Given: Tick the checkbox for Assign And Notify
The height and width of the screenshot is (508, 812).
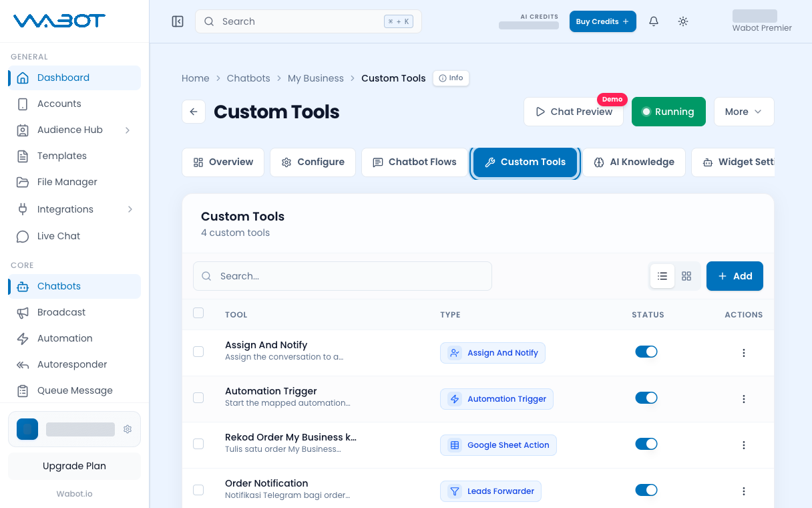Looking at the screenshot, I should (198, 352).
